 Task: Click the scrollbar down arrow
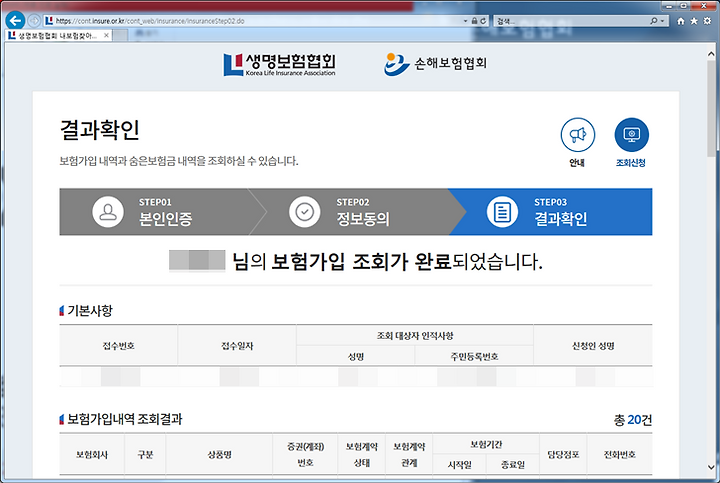point(711,467)
